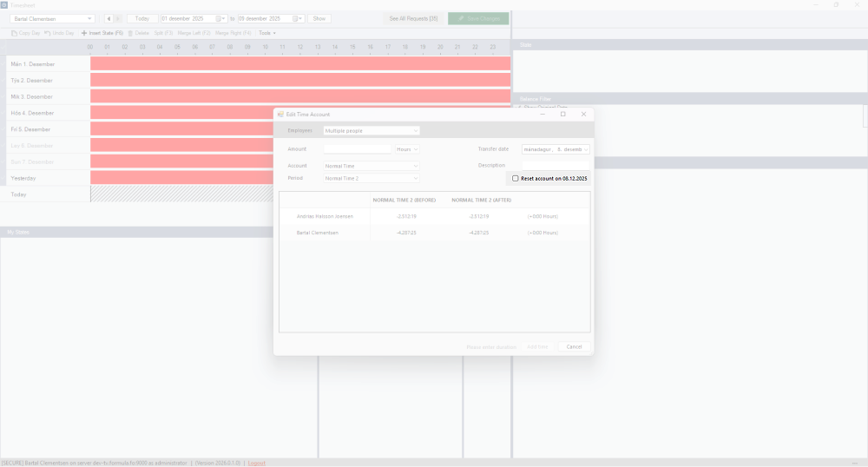Image resolution: width=868 pixels, height=467 pixels.
Task: Select the Bartal Clementsen table row name
Action: click(317, 233)
